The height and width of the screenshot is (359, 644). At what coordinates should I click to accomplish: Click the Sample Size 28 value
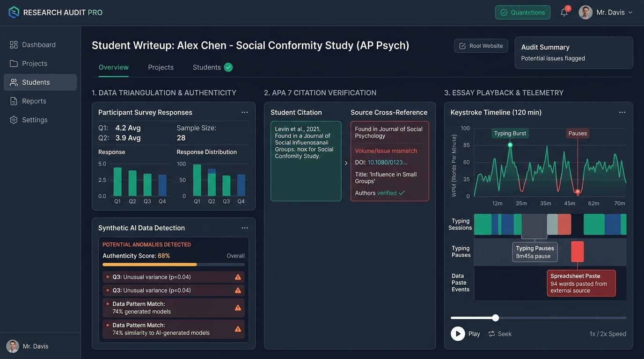(x=181, y=138)
